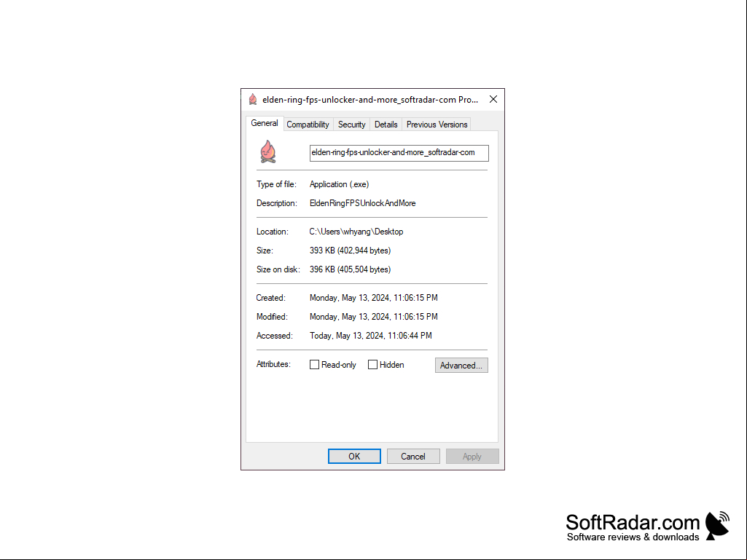This screenshot has height=560, width=747.
Task: Select the 'Application (.exe)' file type text
Action: (x=339, y=184)
